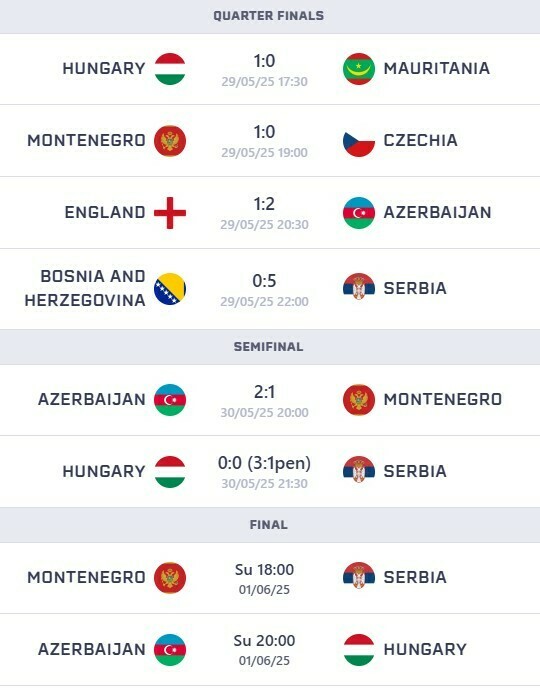The height and width of the screenshot is (690, 540).
Task: Open Azerbaijan vs Hungary Su 20:00 match
Action: click(x=270, y=650)
